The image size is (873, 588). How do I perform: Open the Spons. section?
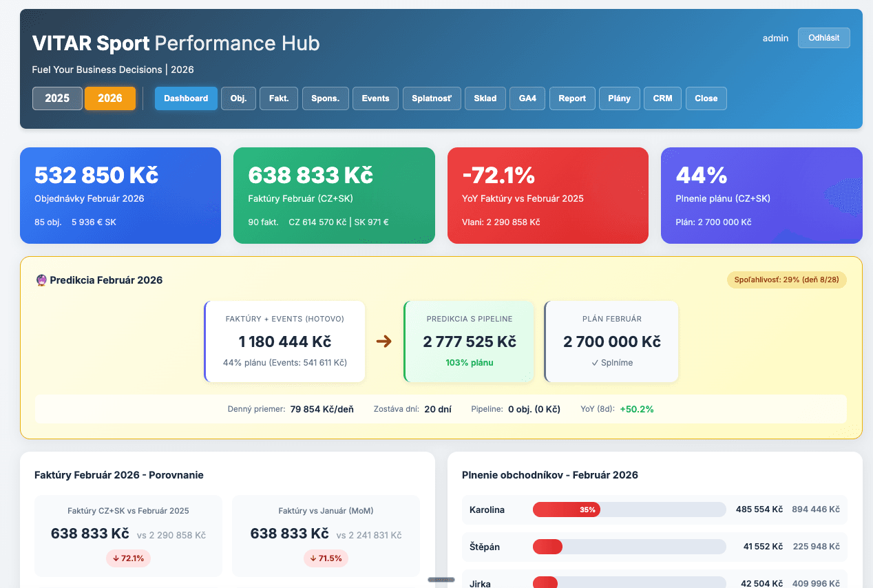325,98
